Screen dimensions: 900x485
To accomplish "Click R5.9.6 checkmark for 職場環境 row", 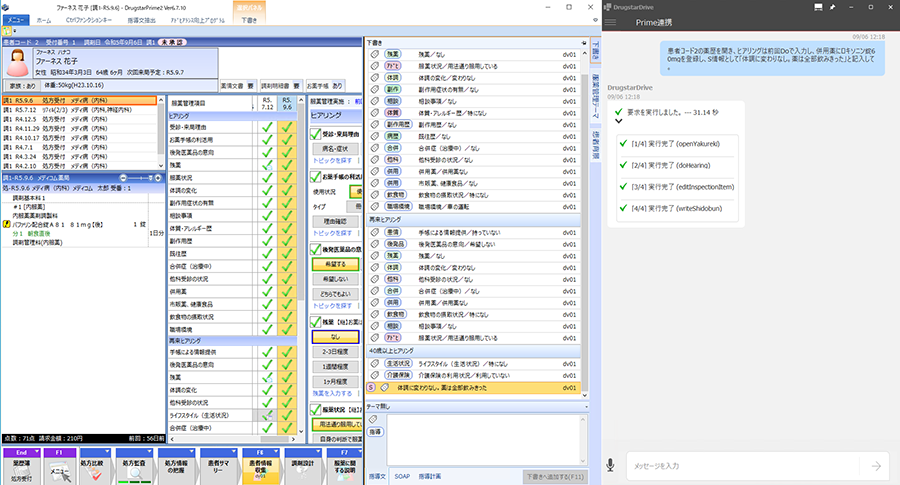I will 287,329.
